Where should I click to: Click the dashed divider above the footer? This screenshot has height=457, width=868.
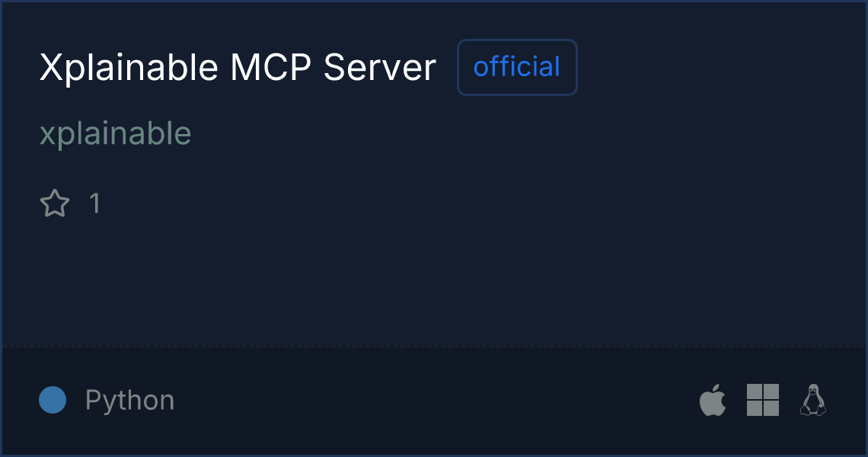[x=433, y=347]
